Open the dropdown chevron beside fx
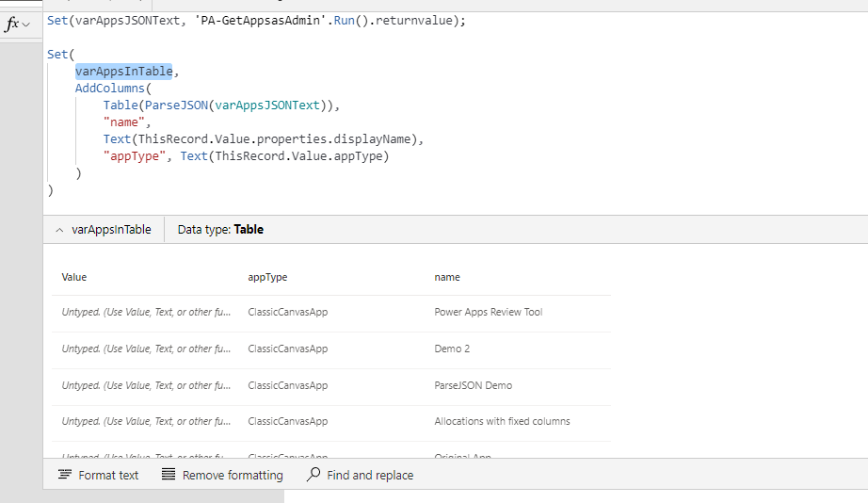Image resolution: width=868 pixels, height=503 pixels. (25, 24)
